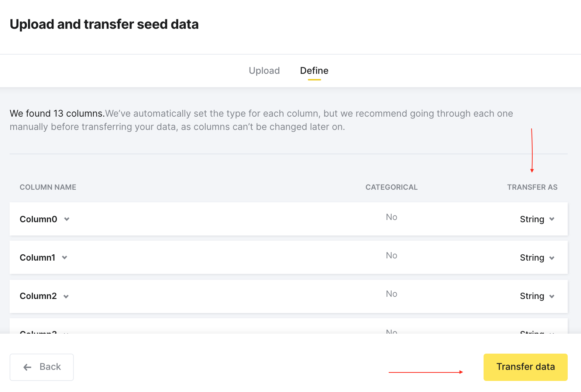Toggle Categorical value No for Column0
581x392 pixels.
(392, 217)
